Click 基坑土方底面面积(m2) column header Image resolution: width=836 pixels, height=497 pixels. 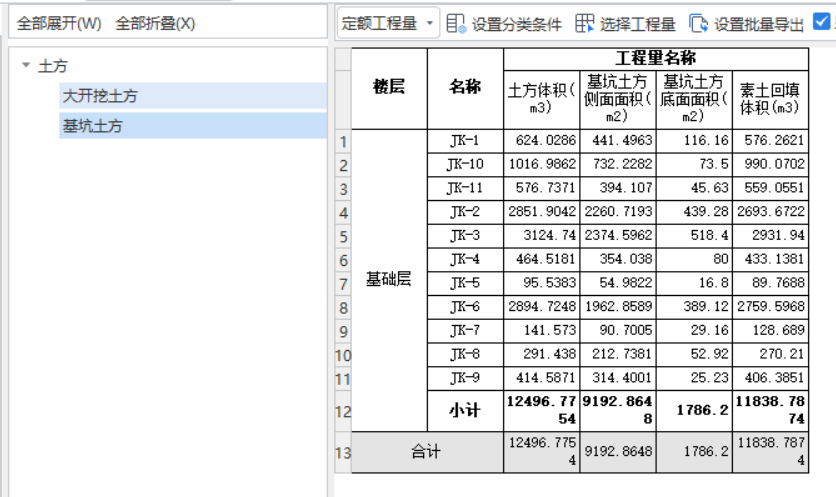click(694, 100)
